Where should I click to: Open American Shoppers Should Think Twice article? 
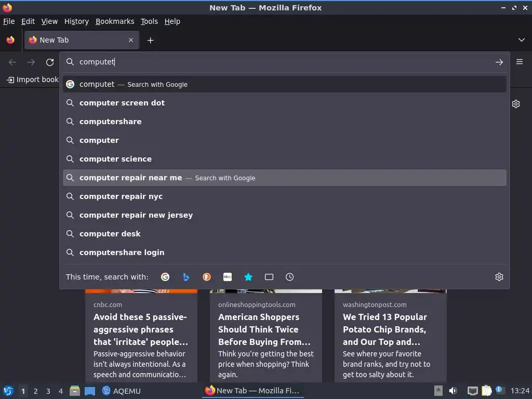(x=265, y=336)
